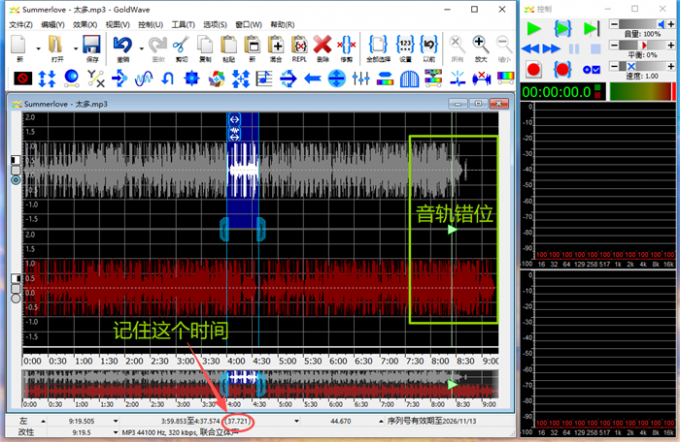Click the Save (保存) toolbar icon

pyautogui.click(x=91, y=46)
